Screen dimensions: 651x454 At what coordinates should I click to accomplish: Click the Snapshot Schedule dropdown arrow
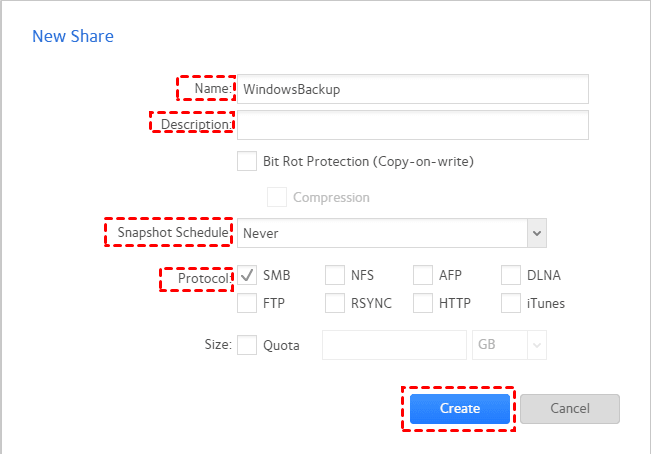[537, 233]
